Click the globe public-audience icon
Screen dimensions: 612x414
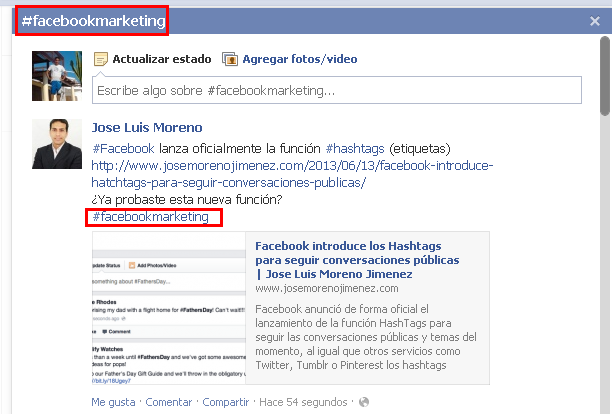click(x=364, y=402)
